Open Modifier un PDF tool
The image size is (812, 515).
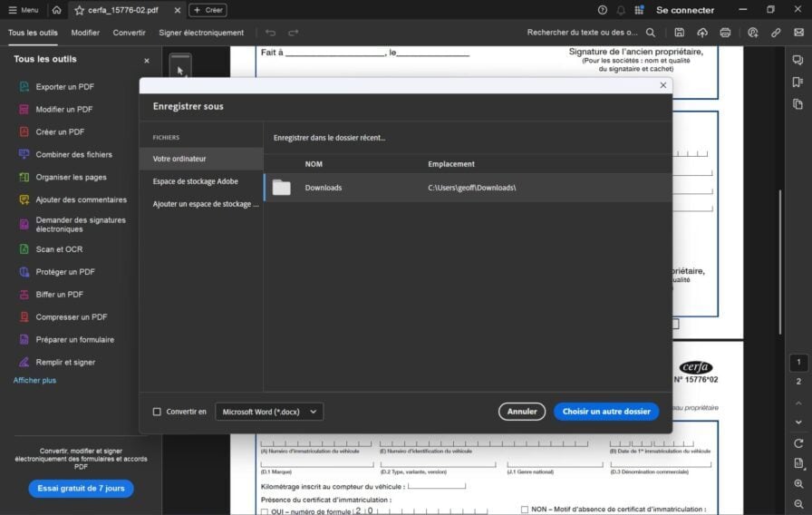pyautogui.click(x=63, y=110)
